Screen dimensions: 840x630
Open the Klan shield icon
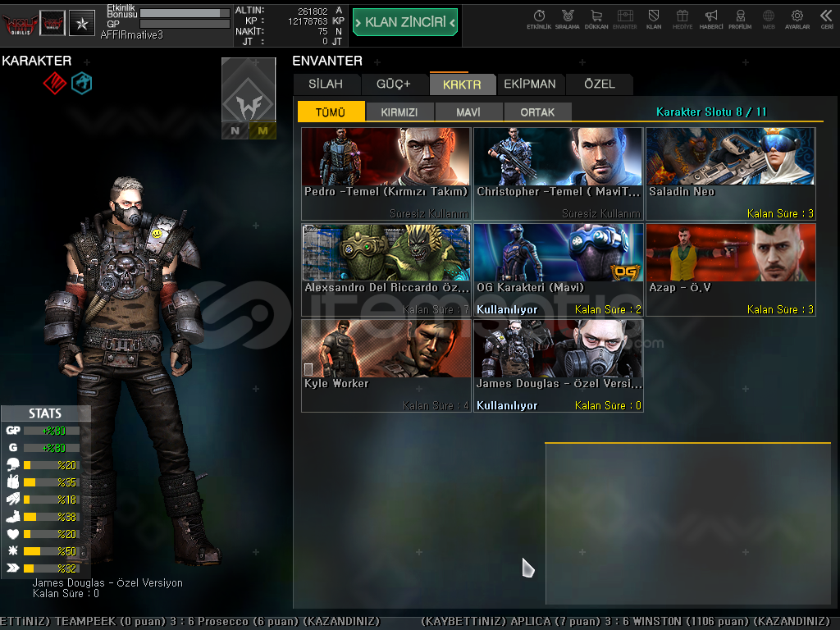(654, 20)
